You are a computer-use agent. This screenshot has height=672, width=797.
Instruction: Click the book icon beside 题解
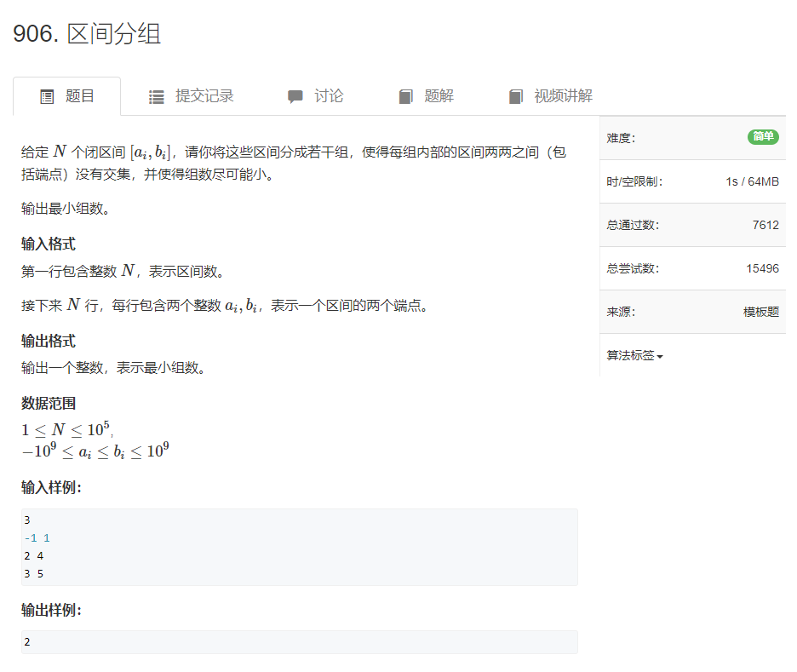point(405,96)
